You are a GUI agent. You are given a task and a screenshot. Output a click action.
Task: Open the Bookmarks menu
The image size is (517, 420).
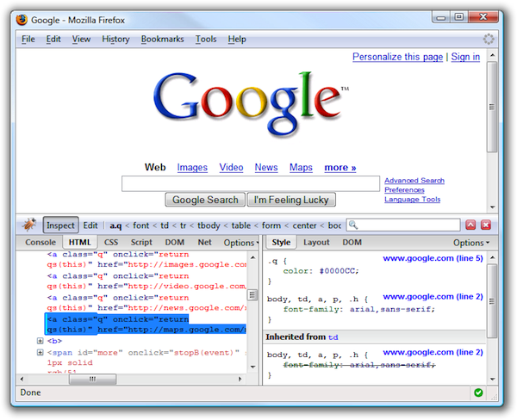click(162, 39)
